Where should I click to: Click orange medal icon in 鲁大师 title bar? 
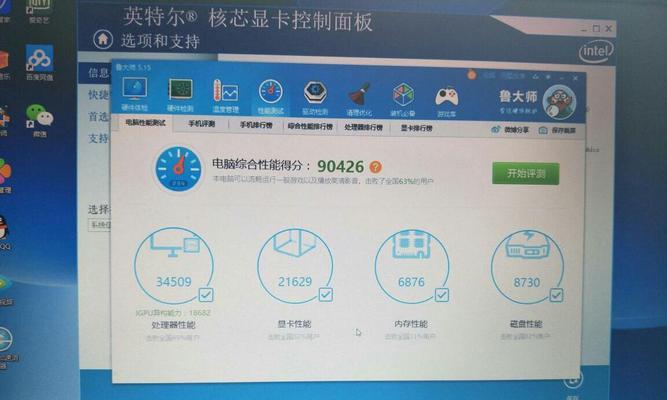tap(471, 75)
